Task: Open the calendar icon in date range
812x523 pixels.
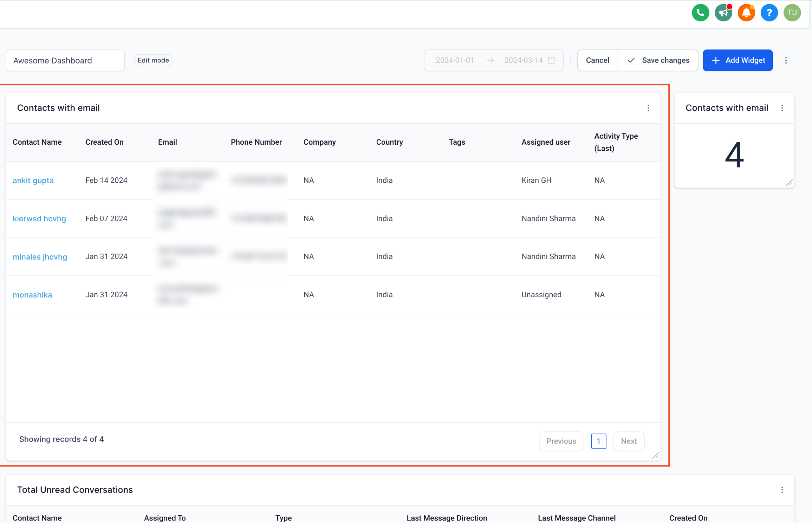Action: point(552,60)
